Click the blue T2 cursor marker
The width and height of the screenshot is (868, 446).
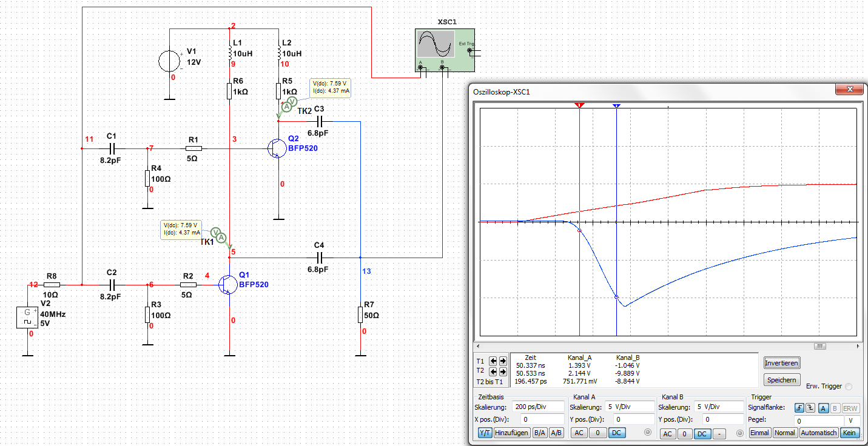point(616,105)
